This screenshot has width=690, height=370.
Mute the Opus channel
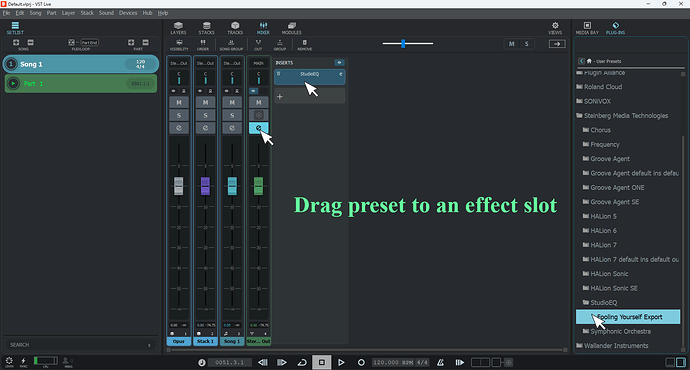[179, 103]
